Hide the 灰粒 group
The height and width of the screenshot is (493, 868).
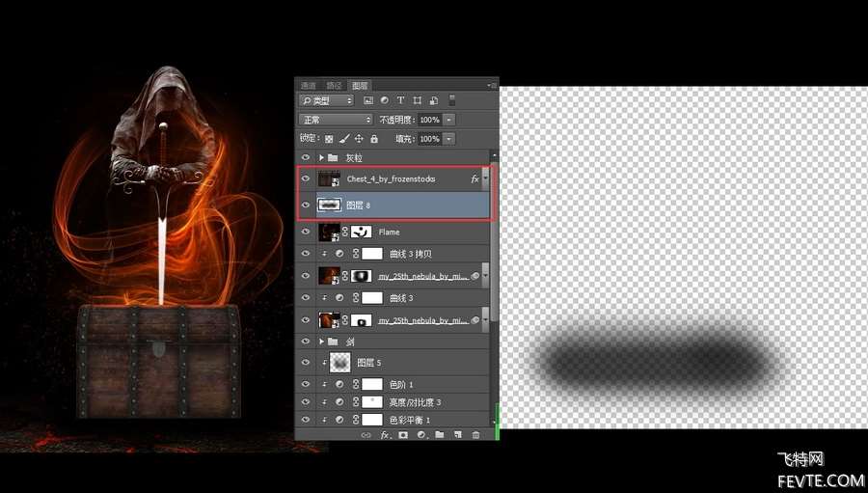pyautogui.click(x=306, y=157)
